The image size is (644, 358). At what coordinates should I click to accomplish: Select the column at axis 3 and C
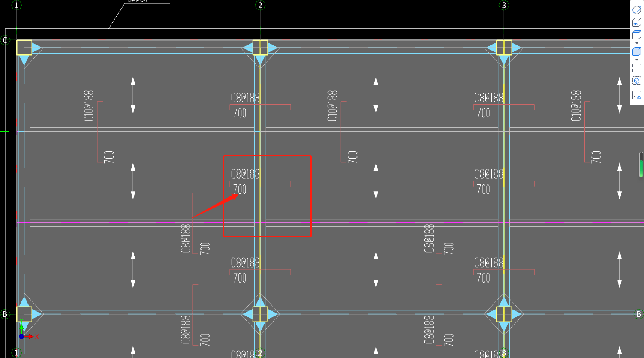pos(504,48)
